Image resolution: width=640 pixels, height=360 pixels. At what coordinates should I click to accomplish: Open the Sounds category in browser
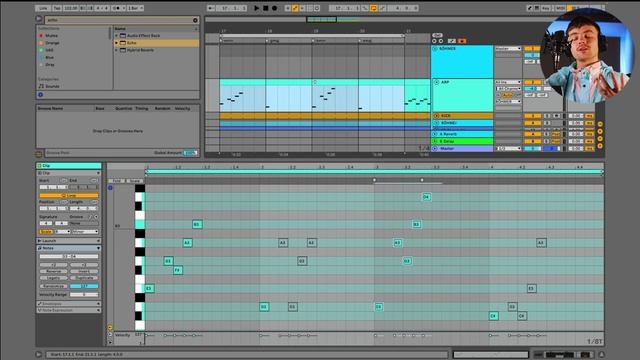click(x=49, y=86)
